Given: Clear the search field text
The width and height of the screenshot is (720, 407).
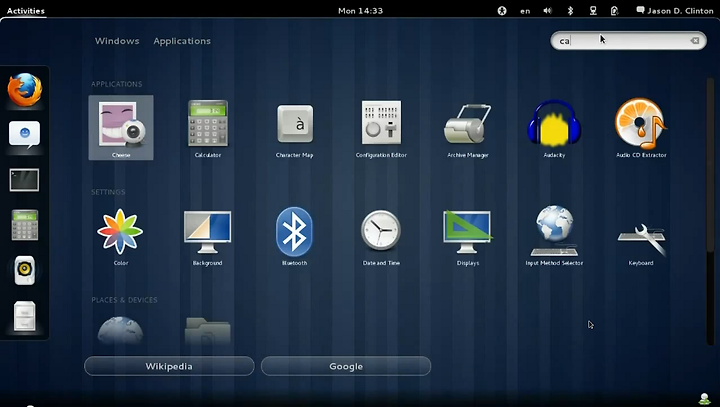Looking at the screenshot, I should click(x=695, y=41).
